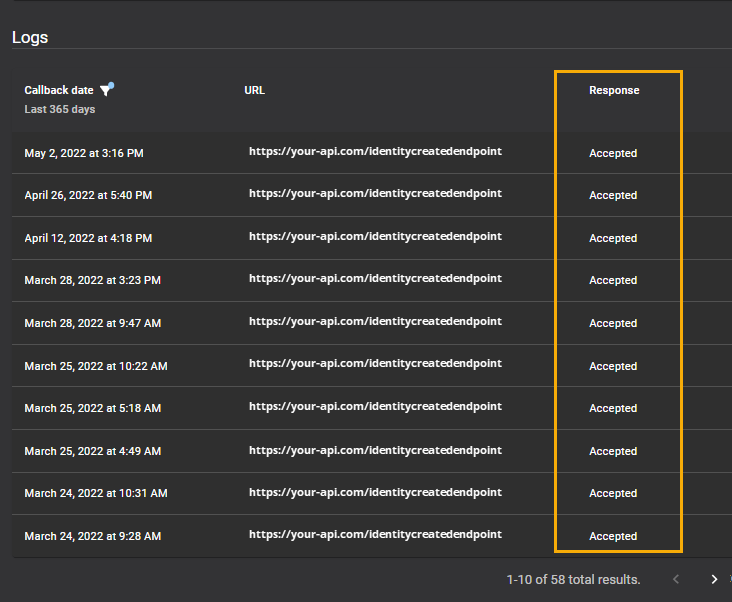Click the URL in the May 2 log row
This screenshot has width=732, height=602.
click(x=375, y=151)
